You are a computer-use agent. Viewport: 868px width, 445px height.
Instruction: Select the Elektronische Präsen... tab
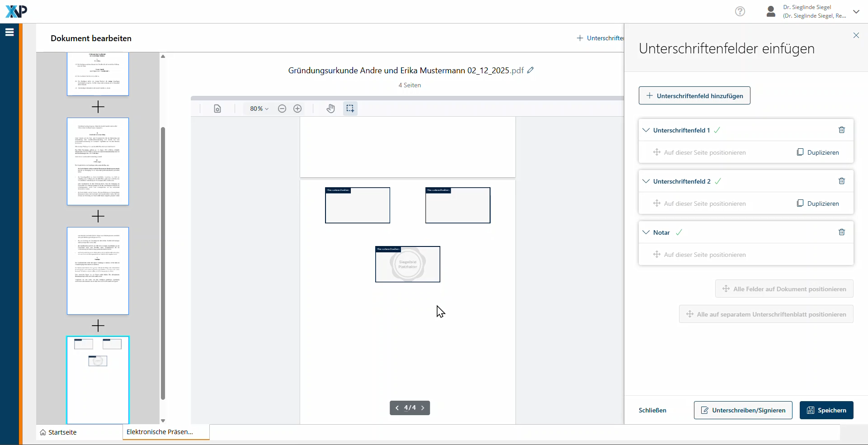coord(160,432)
